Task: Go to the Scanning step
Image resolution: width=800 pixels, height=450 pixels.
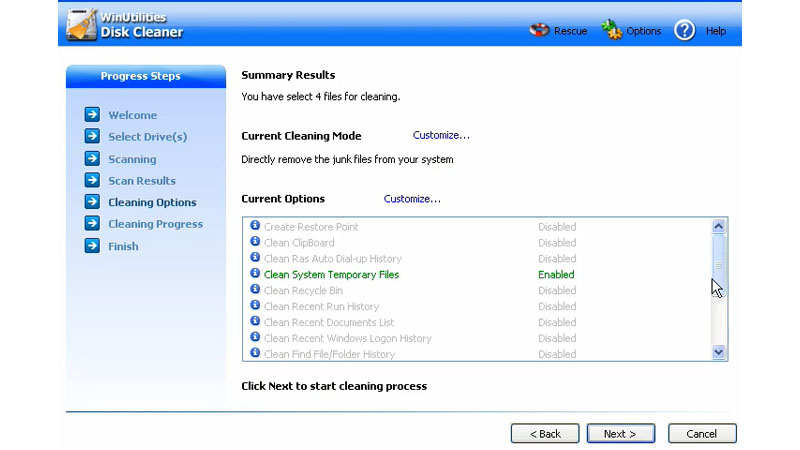Action: [132, 159]
